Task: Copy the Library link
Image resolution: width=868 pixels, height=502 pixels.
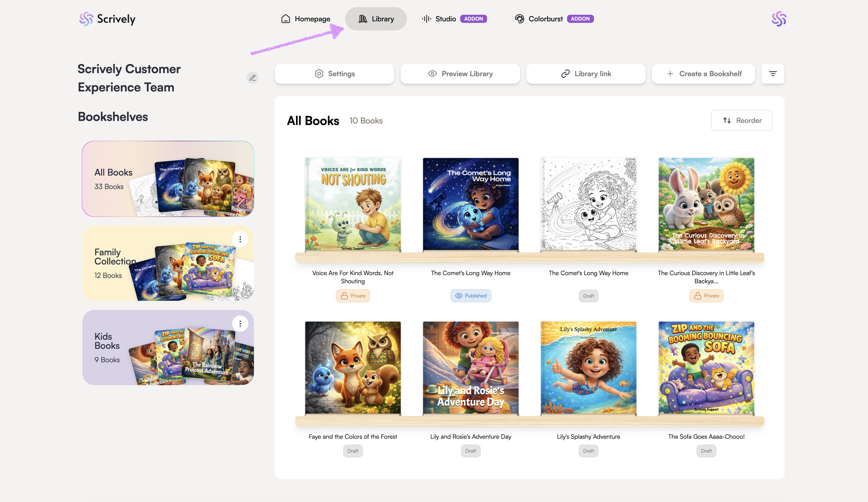Action: point(586,74)
